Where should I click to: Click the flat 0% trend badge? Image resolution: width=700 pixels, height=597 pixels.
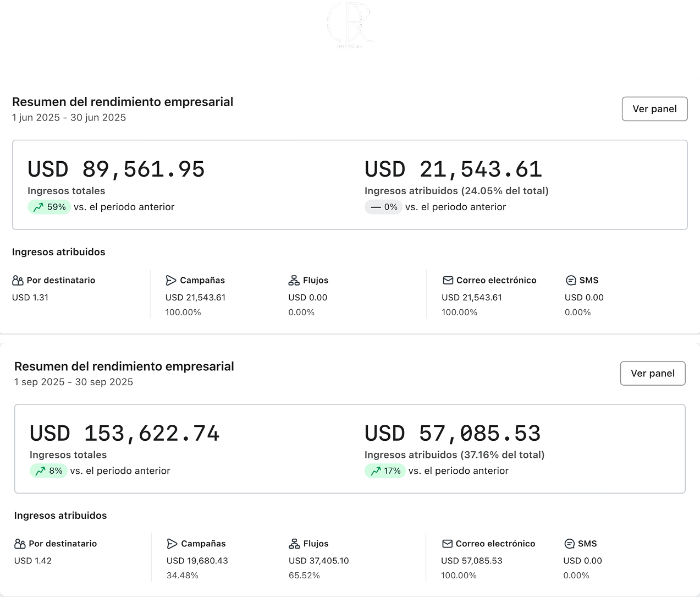[383, 207]
